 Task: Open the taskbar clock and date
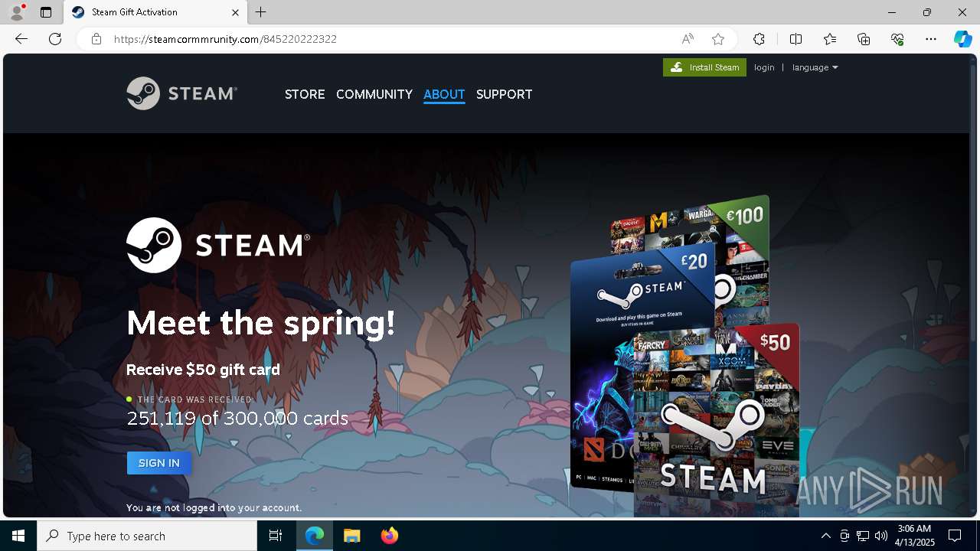point(915,536)
